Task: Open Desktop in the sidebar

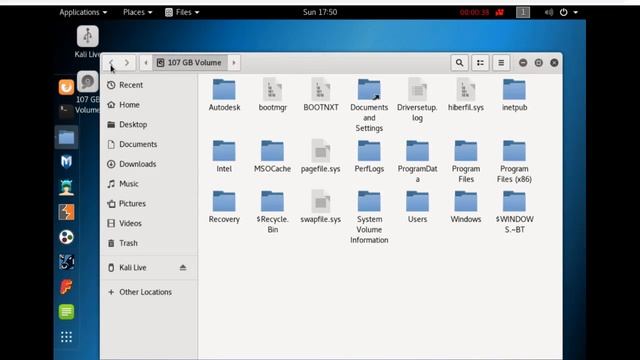Action: point(149,124)
